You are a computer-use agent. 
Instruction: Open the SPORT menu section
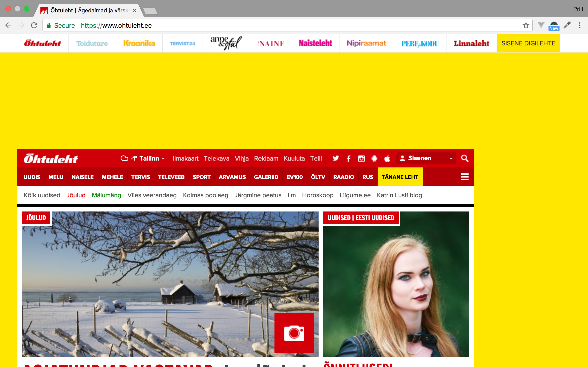point(201,177)
